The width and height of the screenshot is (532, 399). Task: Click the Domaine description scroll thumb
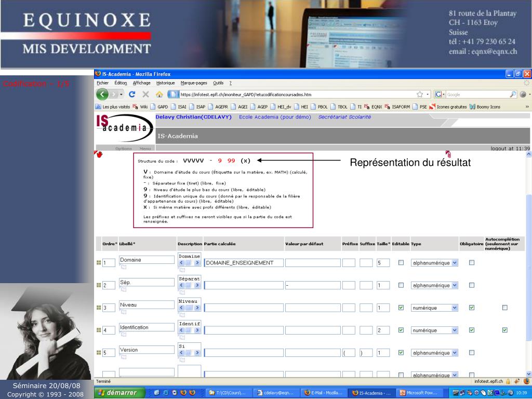pyautogui.click(x=189, y=263)
